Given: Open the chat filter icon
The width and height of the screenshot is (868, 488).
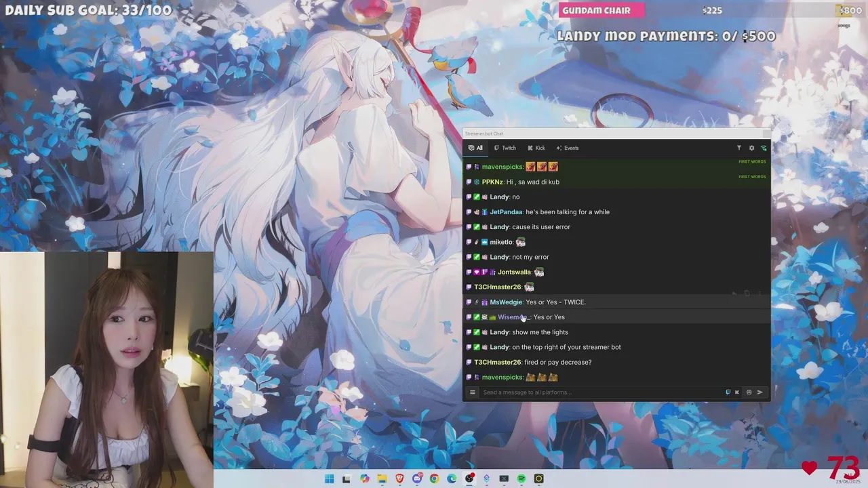Looking at the screenshot, I should tap(739, 148).
